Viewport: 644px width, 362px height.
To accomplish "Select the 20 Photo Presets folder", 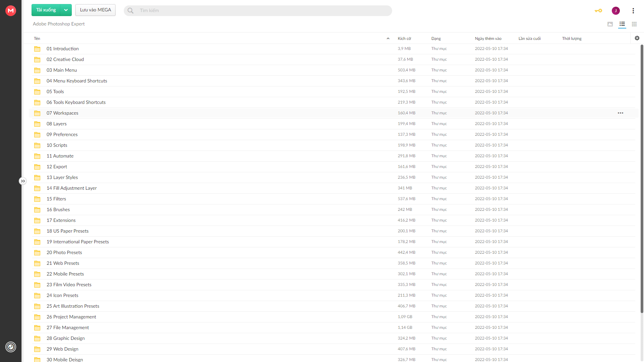I will point(64,252).
